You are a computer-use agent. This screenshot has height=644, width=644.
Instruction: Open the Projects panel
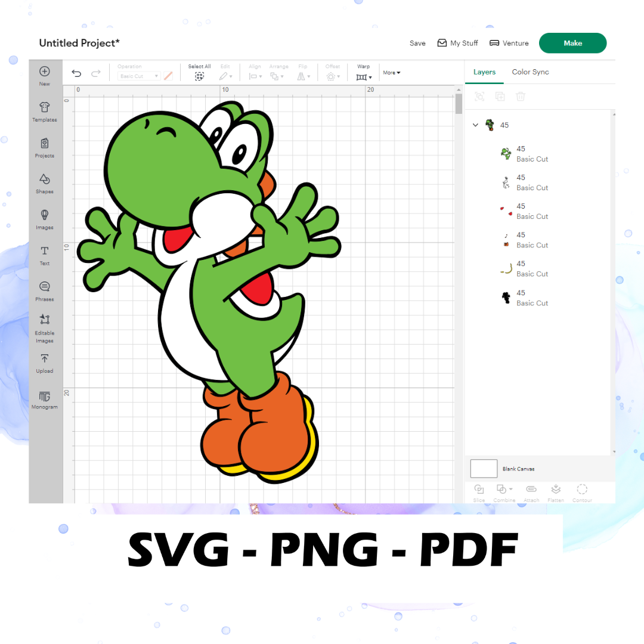click(x=44, y=148)
